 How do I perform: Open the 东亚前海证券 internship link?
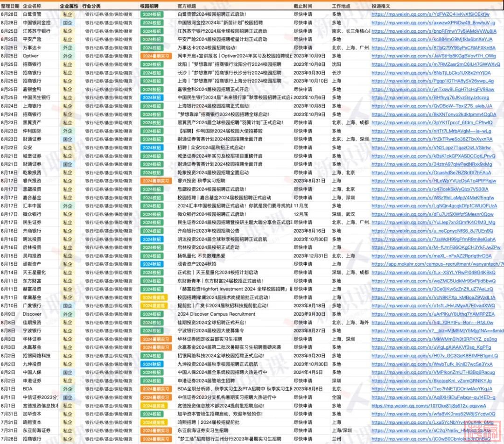click(431, 430)
